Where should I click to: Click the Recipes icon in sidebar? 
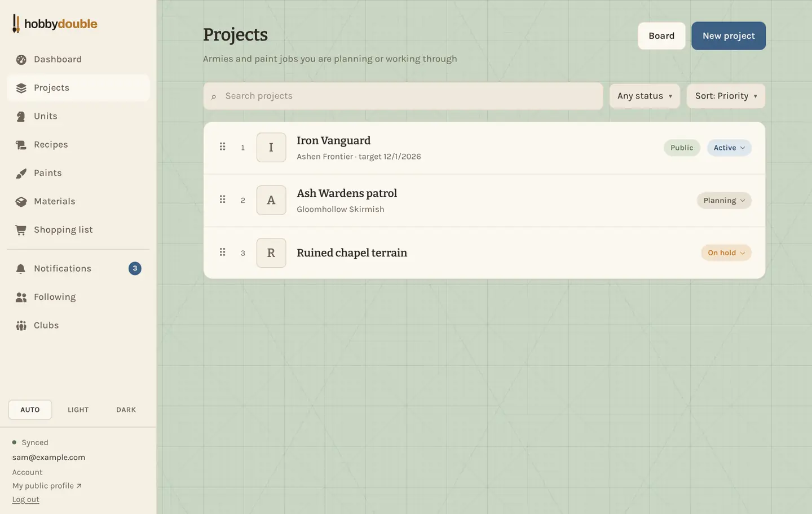pyautogui.click(x=21, y=145)
